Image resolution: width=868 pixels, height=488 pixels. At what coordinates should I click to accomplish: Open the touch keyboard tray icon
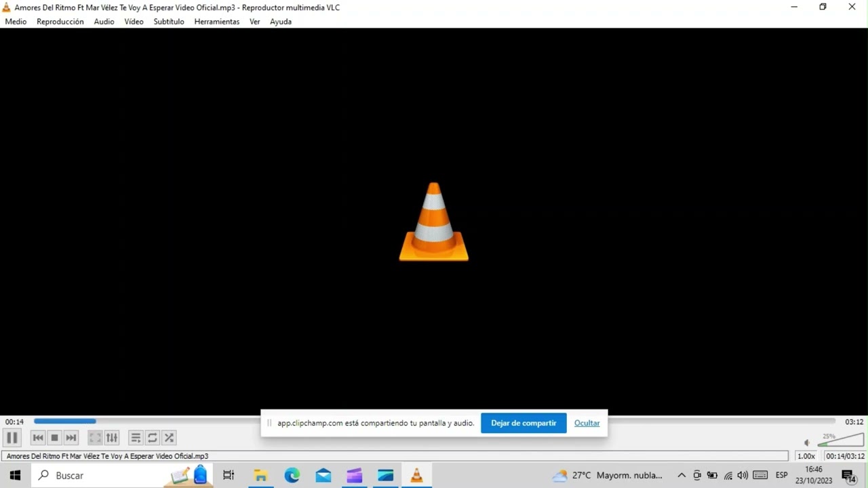(x=760, y=475)
